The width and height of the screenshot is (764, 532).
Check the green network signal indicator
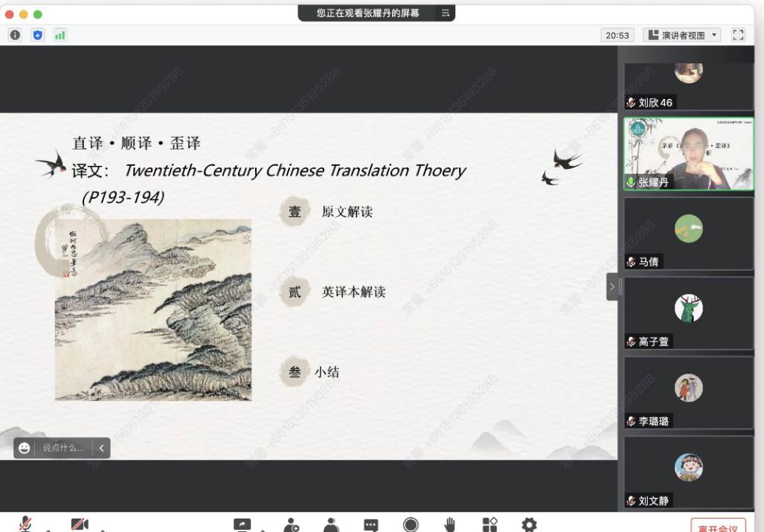point(59,35)
